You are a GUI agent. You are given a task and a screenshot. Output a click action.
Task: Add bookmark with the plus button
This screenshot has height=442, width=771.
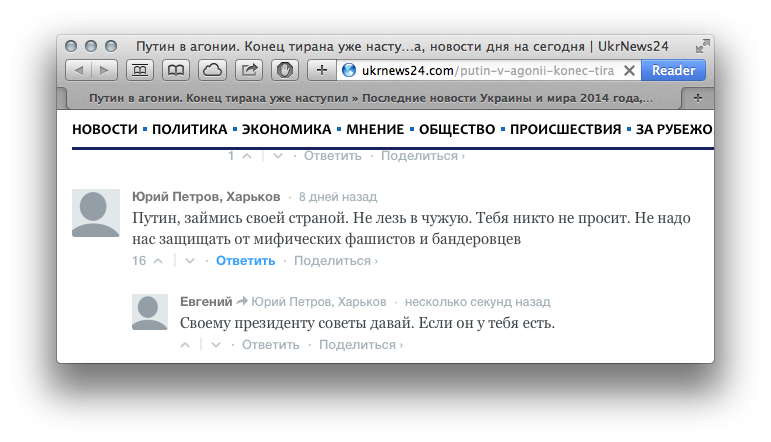322,70
